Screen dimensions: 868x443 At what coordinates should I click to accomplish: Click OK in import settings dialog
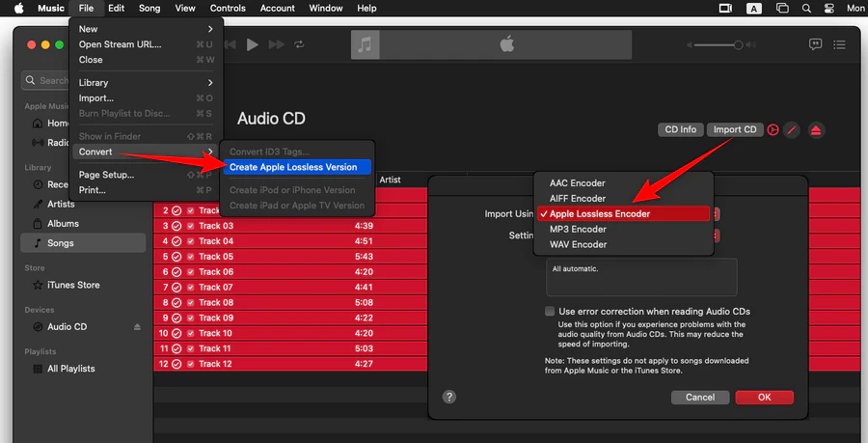tap(765, 397)
